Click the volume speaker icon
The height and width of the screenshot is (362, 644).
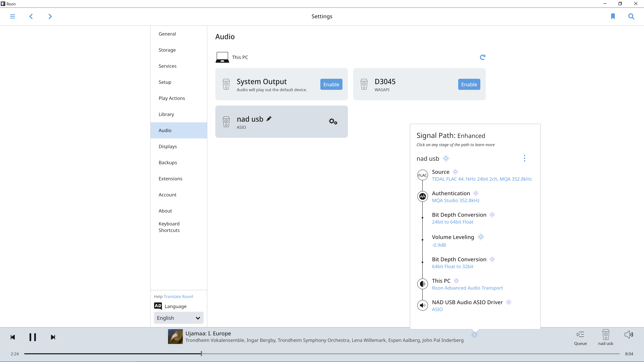629,335
